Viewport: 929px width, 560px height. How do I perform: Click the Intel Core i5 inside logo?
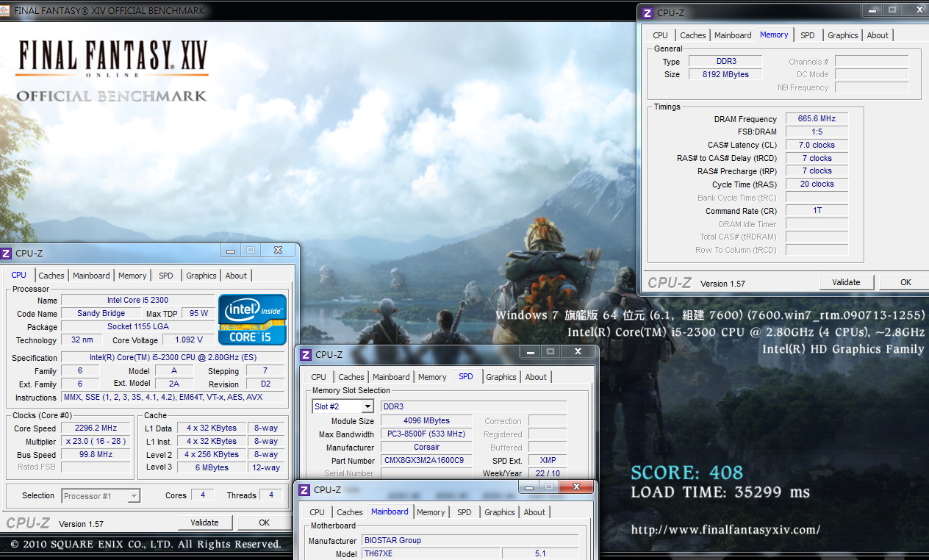pos(252,320)
